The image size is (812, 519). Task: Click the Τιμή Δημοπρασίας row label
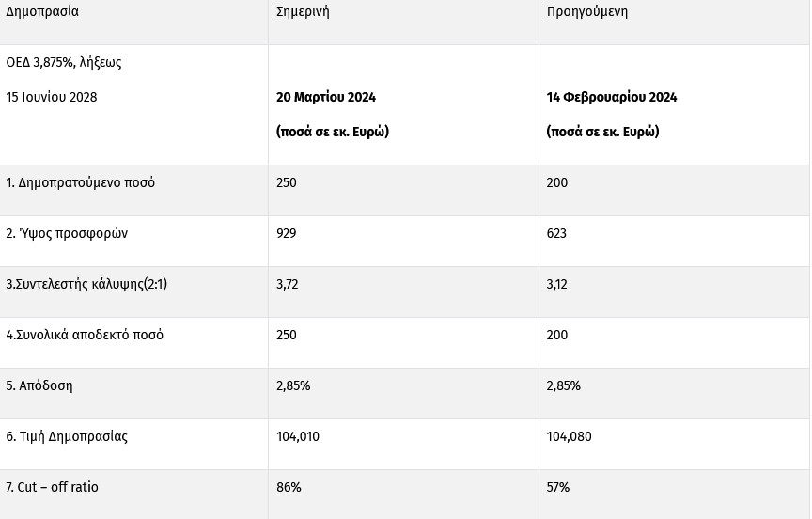pyautogui.click(x=67, y=436)
